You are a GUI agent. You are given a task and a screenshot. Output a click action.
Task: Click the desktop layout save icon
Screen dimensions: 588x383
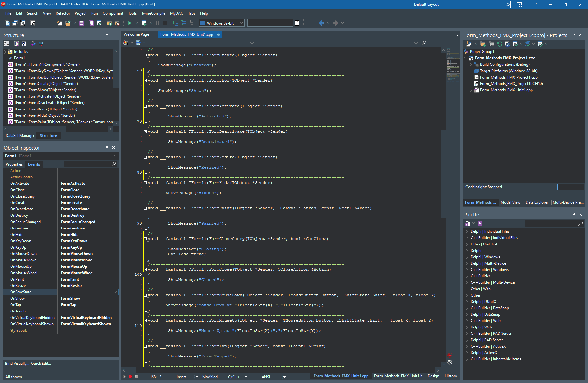point(521,4)
